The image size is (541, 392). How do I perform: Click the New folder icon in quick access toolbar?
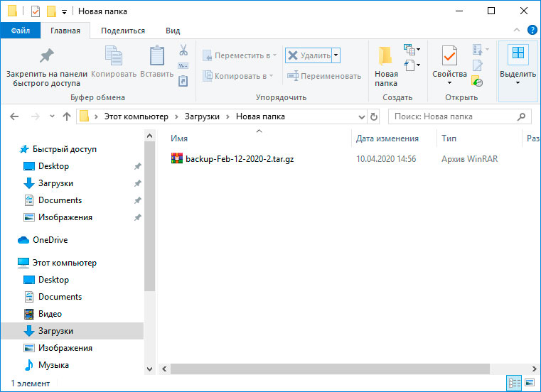pyautogui.click(x=51, y=11)
